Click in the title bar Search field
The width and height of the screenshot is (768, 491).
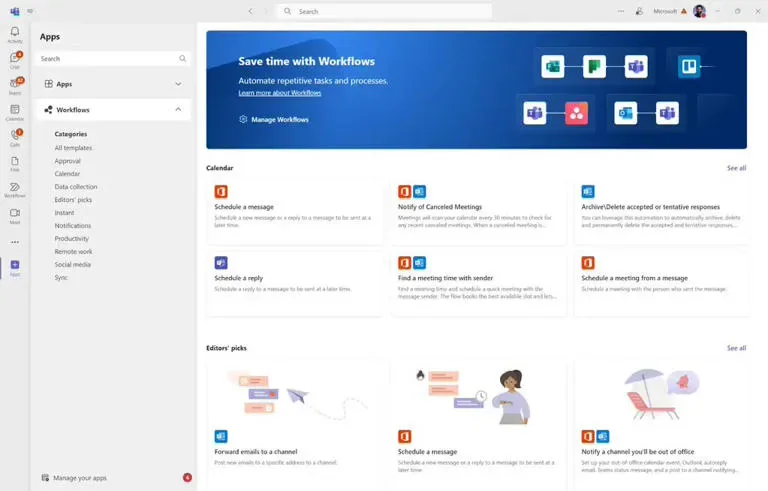point(384,11)
